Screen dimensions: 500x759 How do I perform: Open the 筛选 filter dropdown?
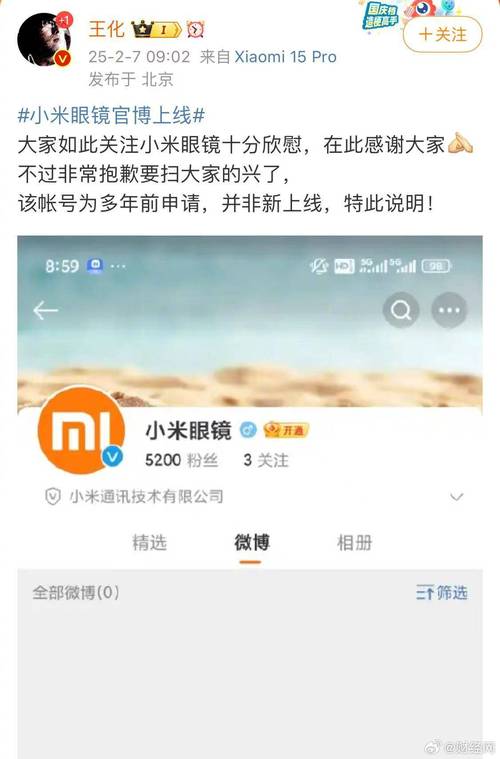(x=441, y=592)
